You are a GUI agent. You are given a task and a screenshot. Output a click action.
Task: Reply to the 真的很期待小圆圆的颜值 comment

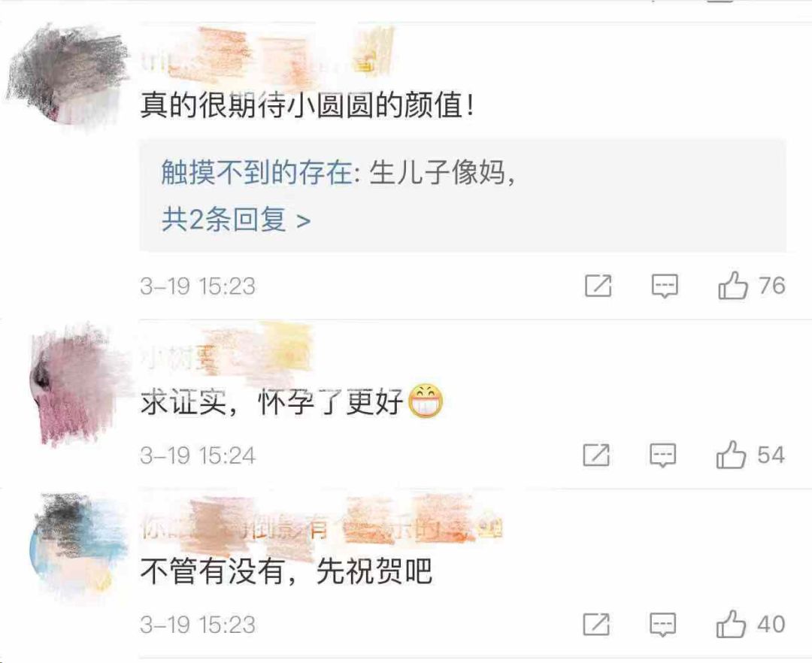665,286
